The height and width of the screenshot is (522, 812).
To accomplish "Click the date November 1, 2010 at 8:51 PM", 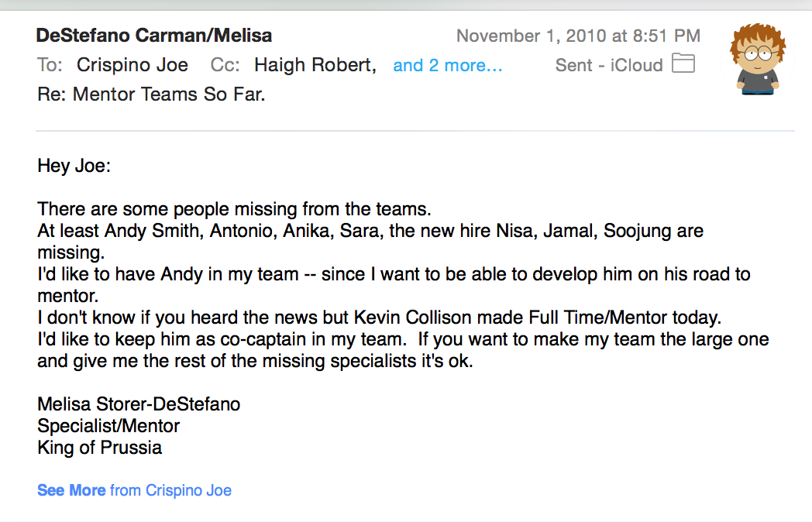I will (x=579, y=36).
